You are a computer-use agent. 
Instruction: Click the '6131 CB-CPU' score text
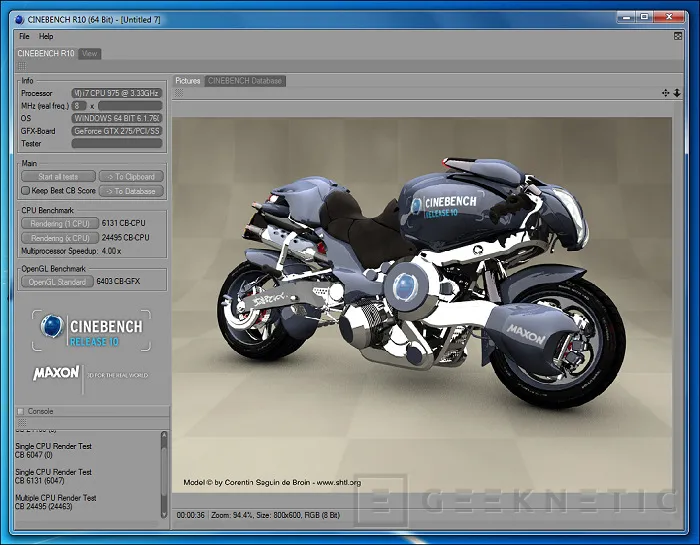click(x=124, y=223)
